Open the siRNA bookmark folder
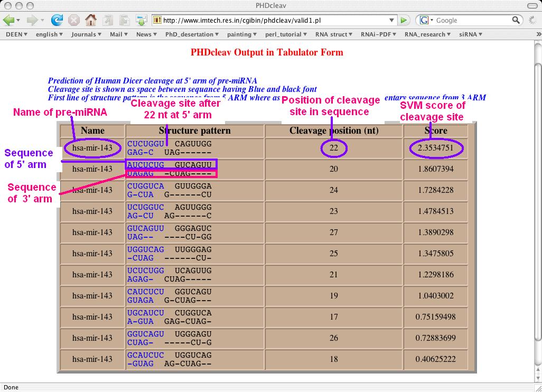The height and width of the screenshot is (392, 542). pyautogui.click(x=471, y=34)
